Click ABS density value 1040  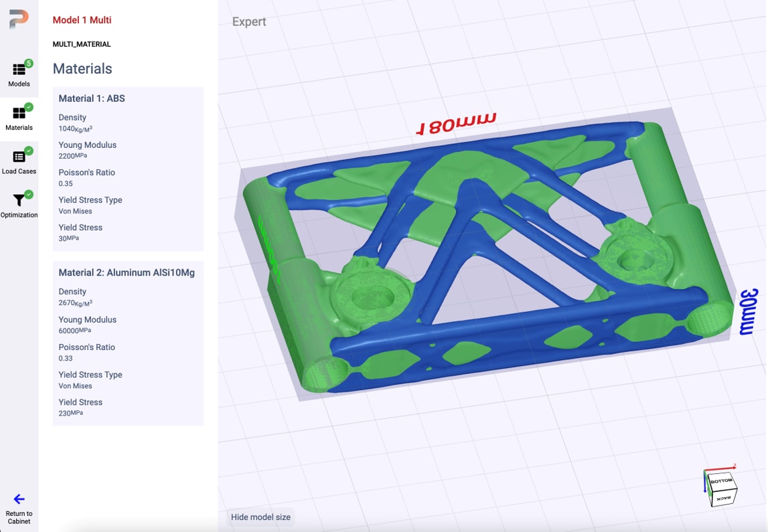(x=76, y=128)
